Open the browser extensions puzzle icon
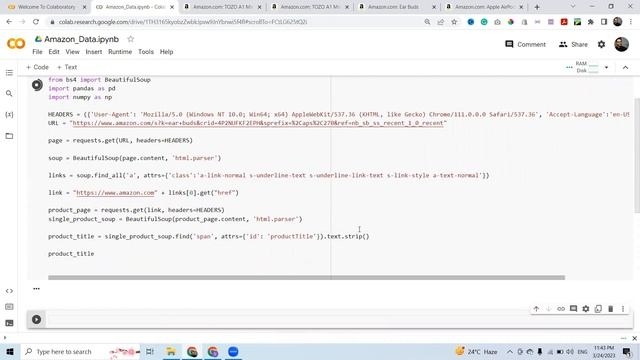 click(x=591, y=22)
